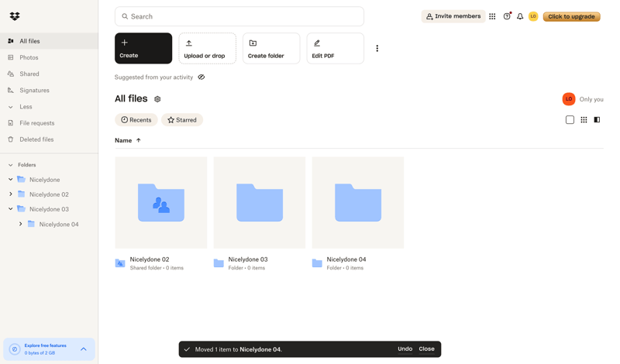Click the Click to upgrade button
The width and height of the screenshot is (620, 364).
pos(571,16)
